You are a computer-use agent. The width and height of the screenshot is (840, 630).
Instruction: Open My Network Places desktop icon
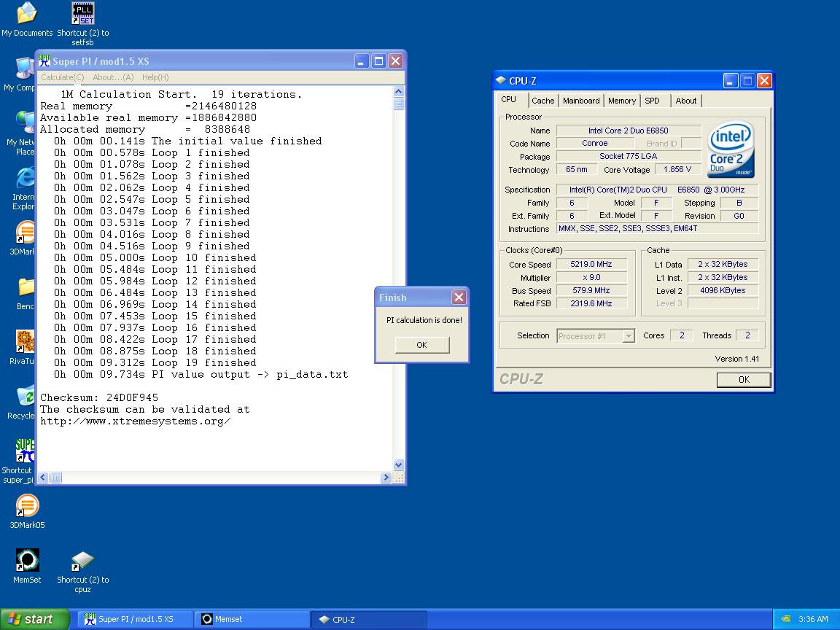25,122
